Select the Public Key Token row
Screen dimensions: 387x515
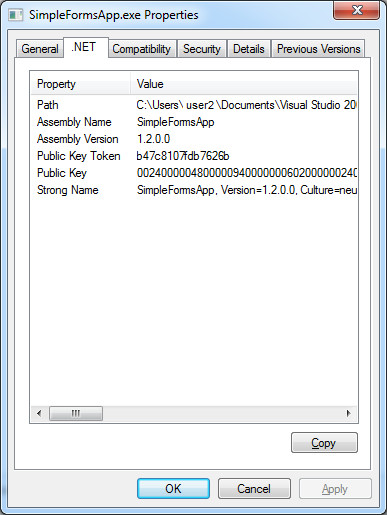194,156
